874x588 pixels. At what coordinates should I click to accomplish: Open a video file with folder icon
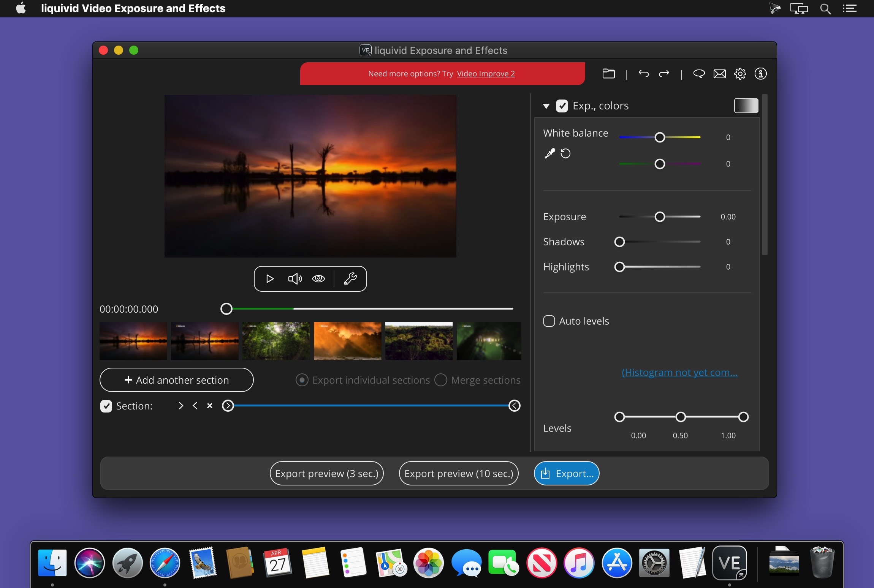(x=608, y=74)
